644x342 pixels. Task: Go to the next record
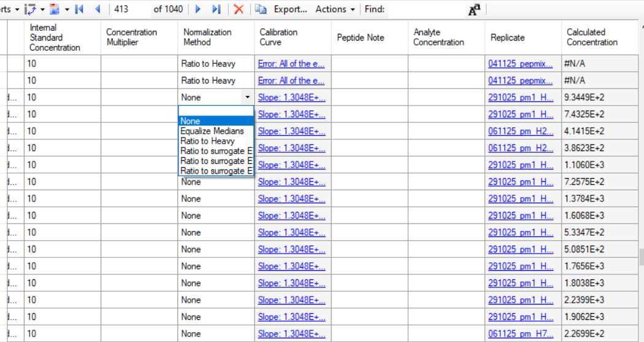pyautogui.click(x=198, y=9)
